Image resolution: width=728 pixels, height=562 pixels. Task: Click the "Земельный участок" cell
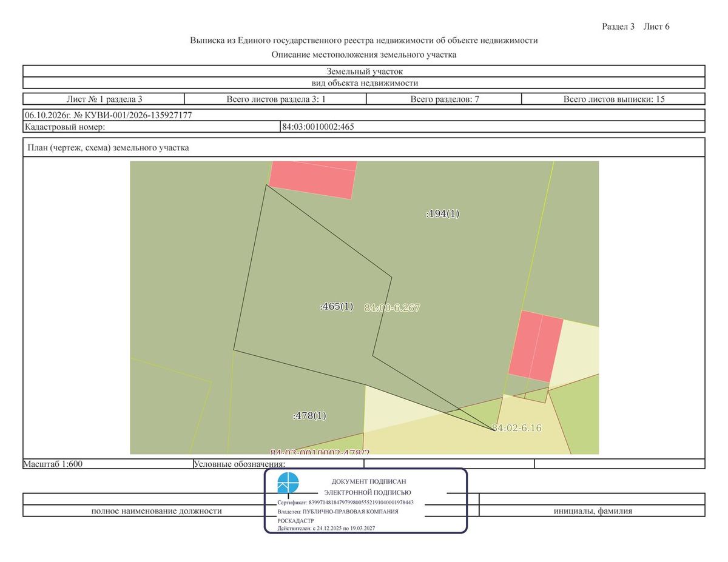[x=364, y=72]
